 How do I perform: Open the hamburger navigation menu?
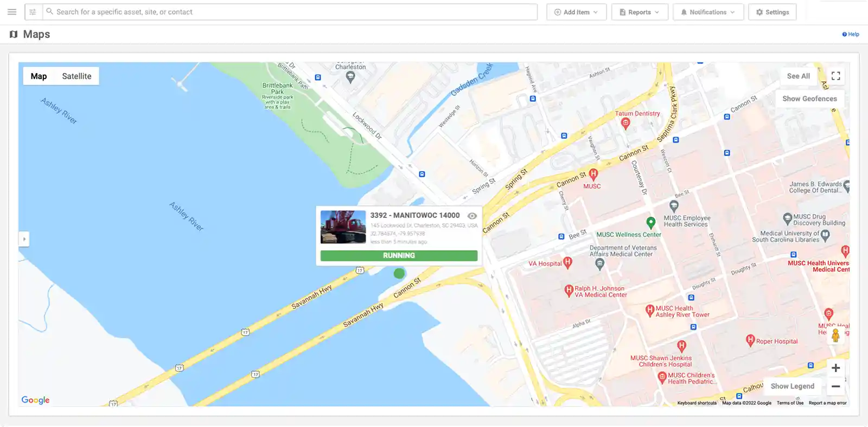pos(12,12)
